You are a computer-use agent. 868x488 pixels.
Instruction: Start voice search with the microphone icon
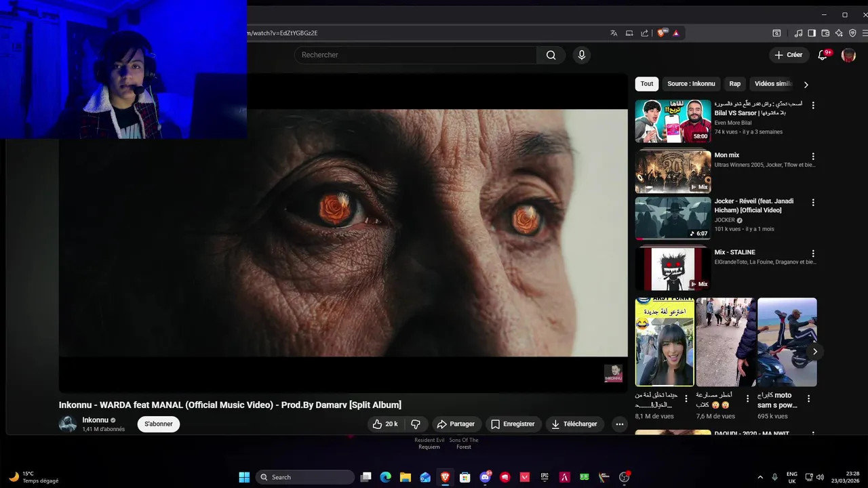581,55
